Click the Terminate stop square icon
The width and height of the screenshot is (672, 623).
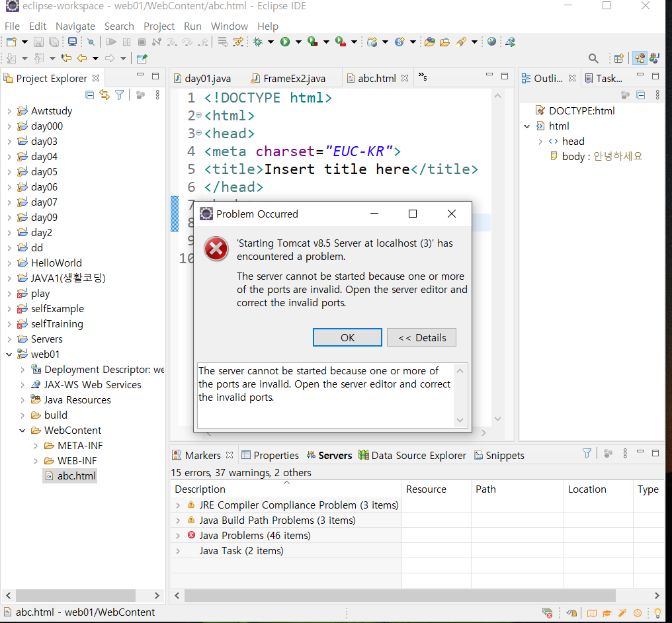(142, 42)
